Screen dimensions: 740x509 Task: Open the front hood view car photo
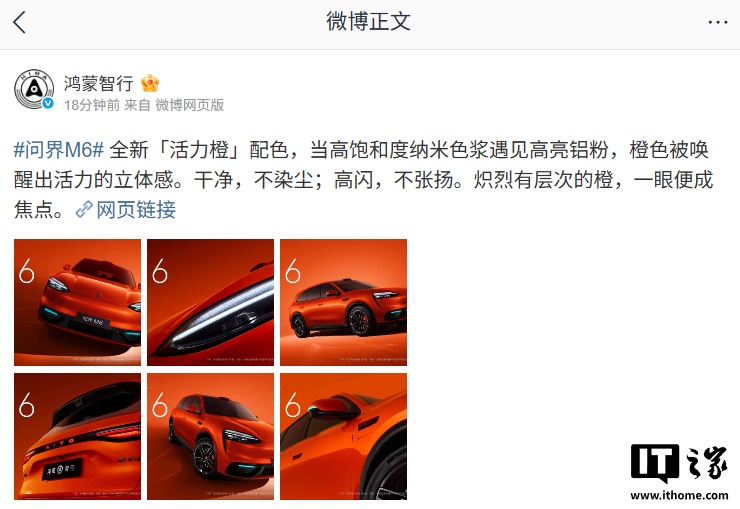pyautogui.click(x=77, y=302)
